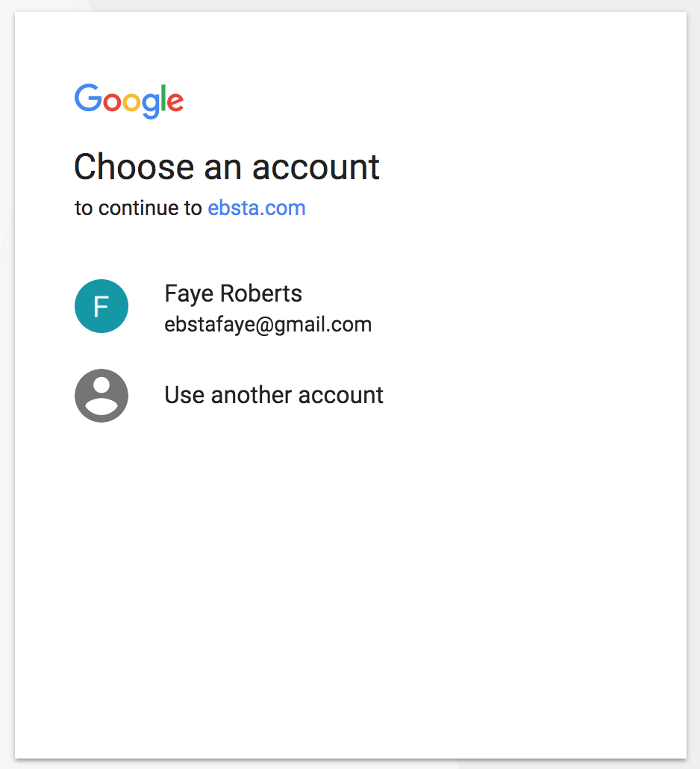This screenshot has width=700, height=769.
Task: Click the white F letter inside avatar
Action: [101, 307]
